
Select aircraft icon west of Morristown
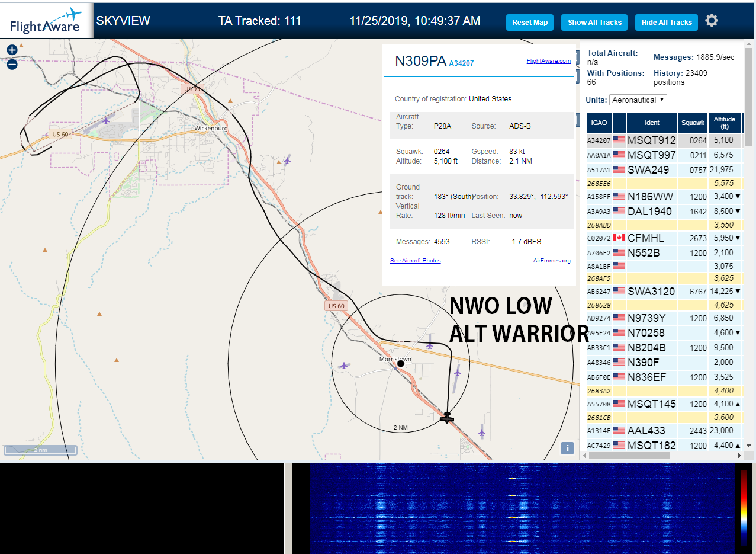(344, 366)
